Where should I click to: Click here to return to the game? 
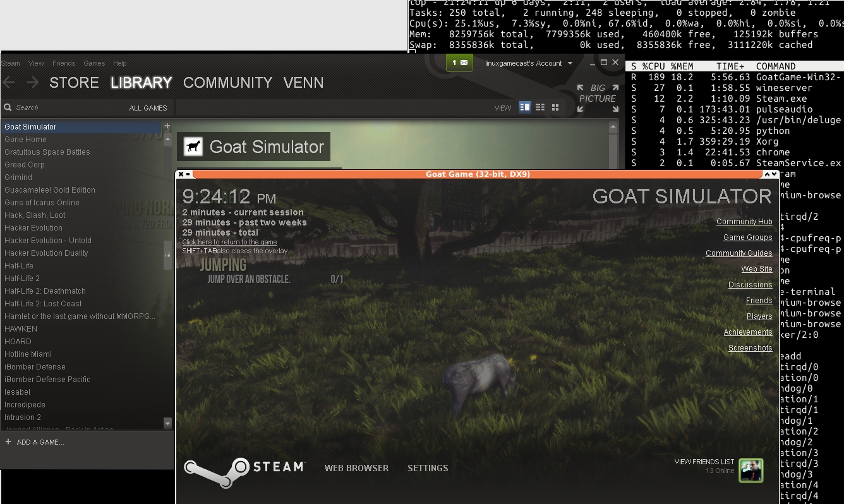pyautogui.click(x=230, y=242)
